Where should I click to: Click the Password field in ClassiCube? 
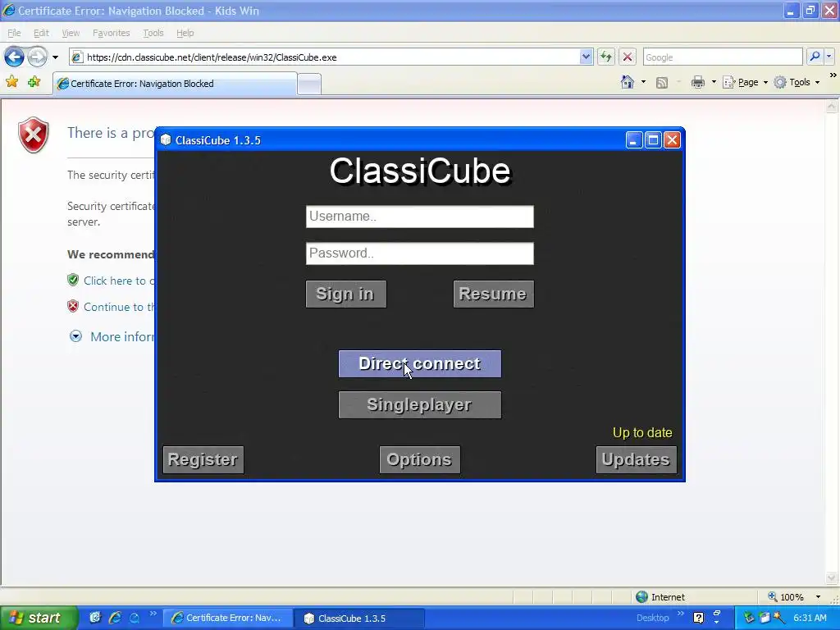(x=419, y=253)
